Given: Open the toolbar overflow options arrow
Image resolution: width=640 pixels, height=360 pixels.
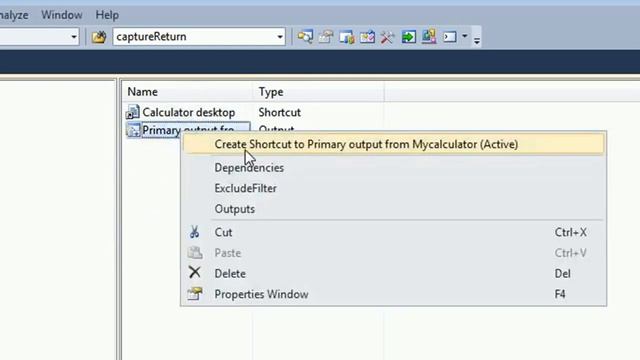Looking at the screenshot, I should click(x=477, y=40).
